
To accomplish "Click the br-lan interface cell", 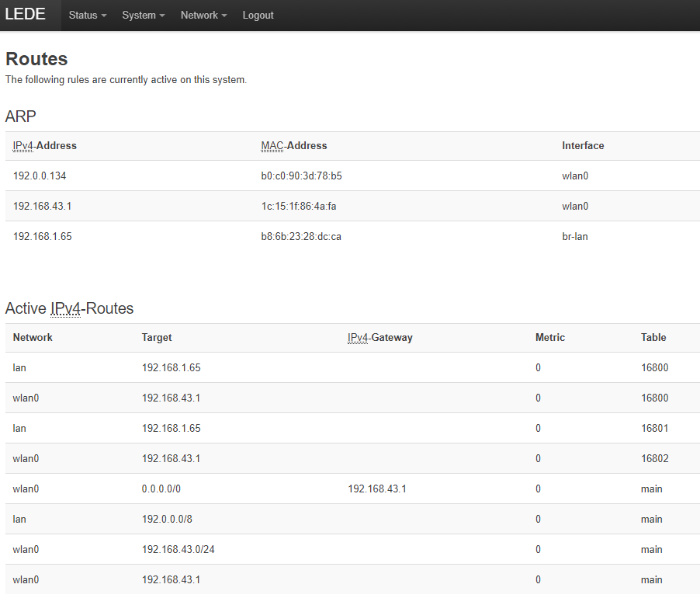I will [575, 237].
